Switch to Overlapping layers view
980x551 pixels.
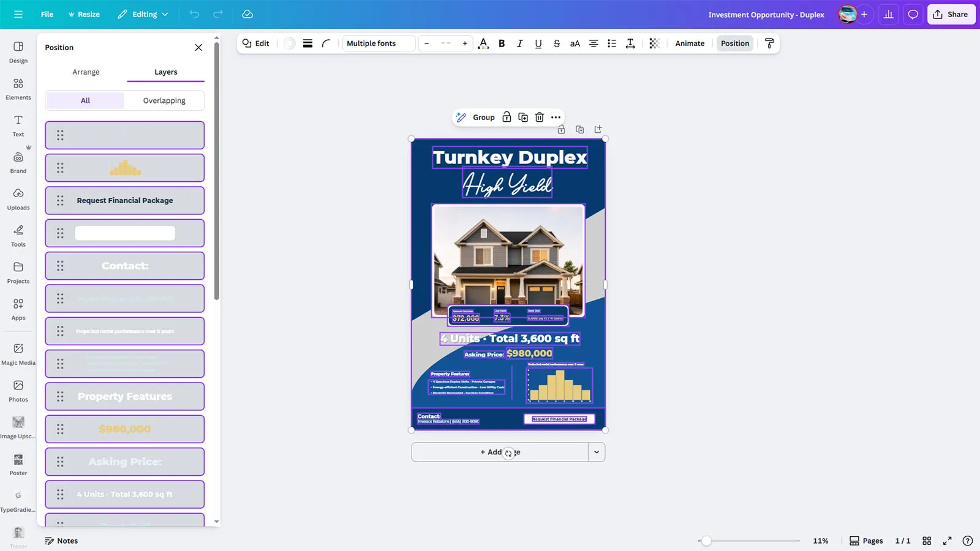(x=164, y=100)
